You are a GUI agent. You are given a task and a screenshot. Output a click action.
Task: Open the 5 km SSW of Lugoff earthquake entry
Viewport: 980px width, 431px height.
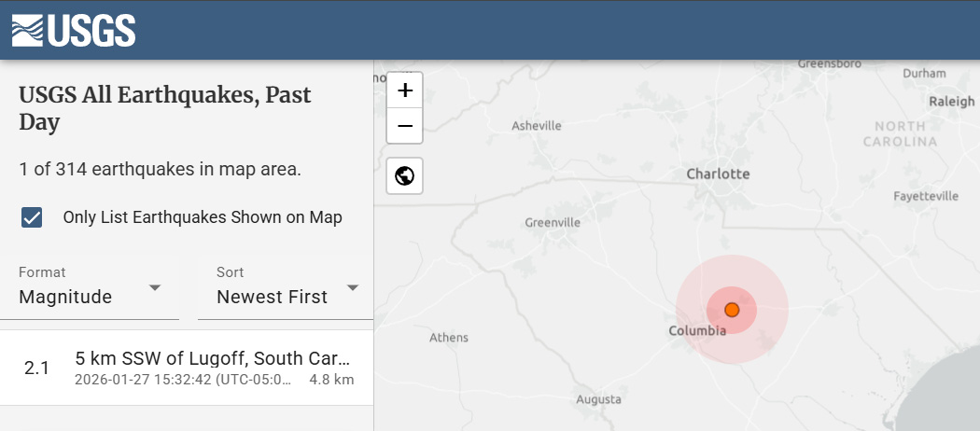[187, 368]
